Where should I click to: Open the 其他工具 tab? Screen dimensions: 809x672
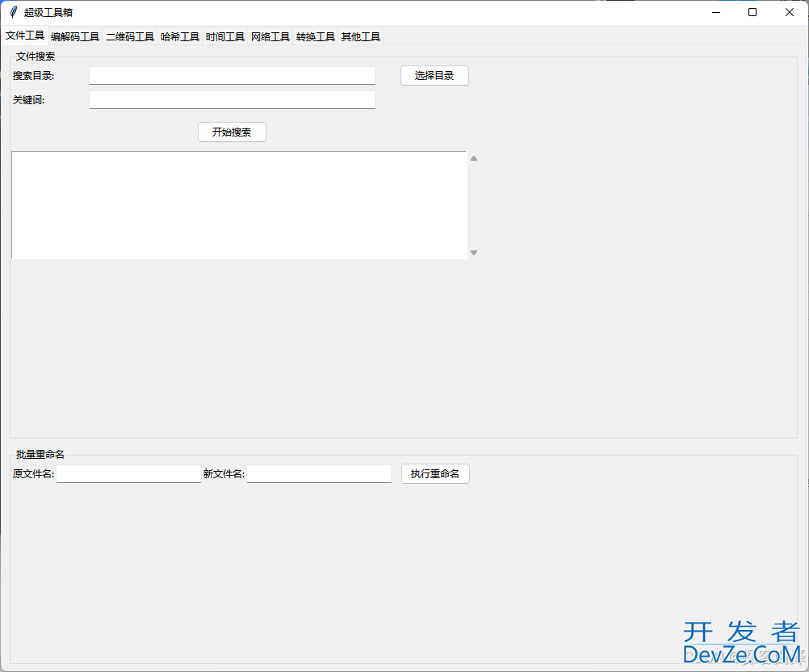(361, 36)
